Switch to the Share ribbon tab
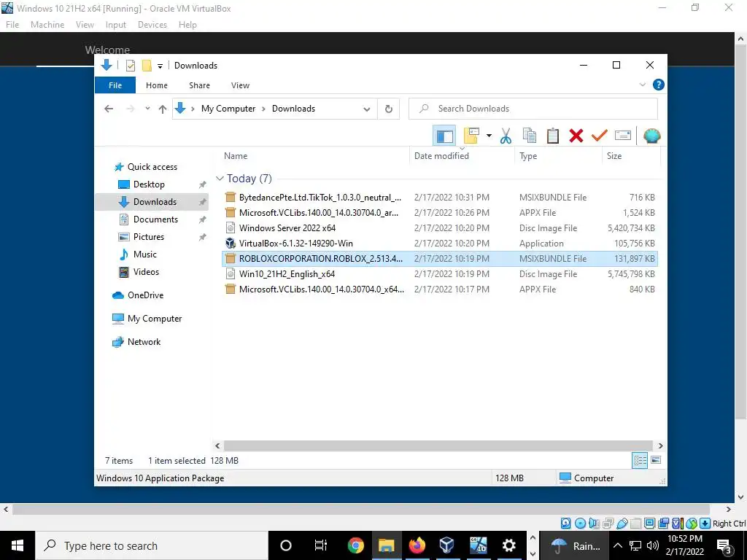Screen dimensions: 747x560 click(199, 85)
